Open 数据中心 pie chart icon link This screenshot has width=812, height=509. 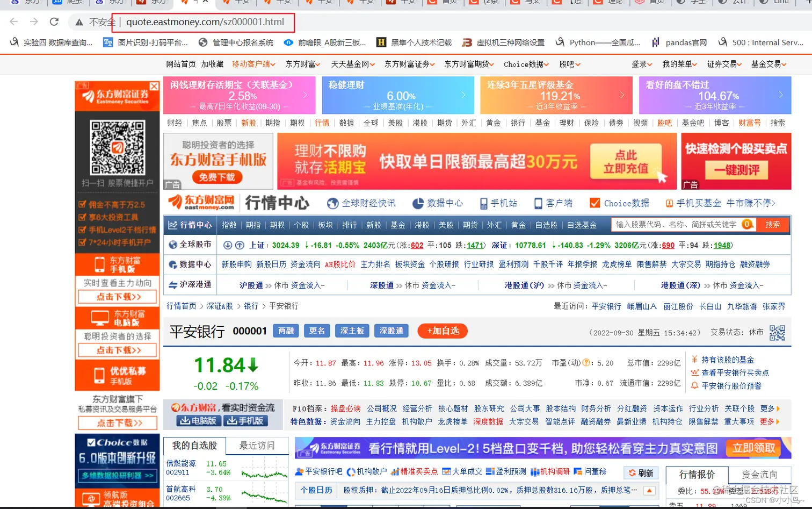click(437, 203)
